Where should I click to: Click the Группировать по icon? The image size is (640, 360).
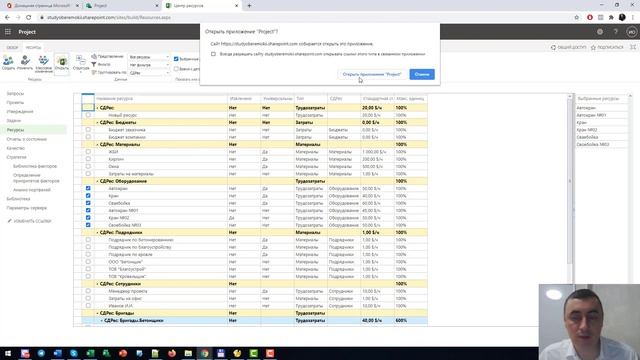click(x=94, y=72)
